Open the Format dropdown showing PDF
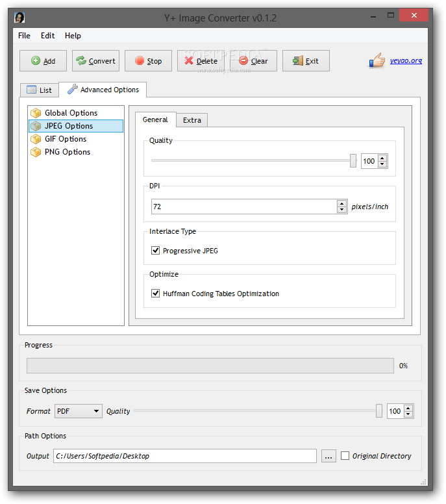 [x=79, y=411]
